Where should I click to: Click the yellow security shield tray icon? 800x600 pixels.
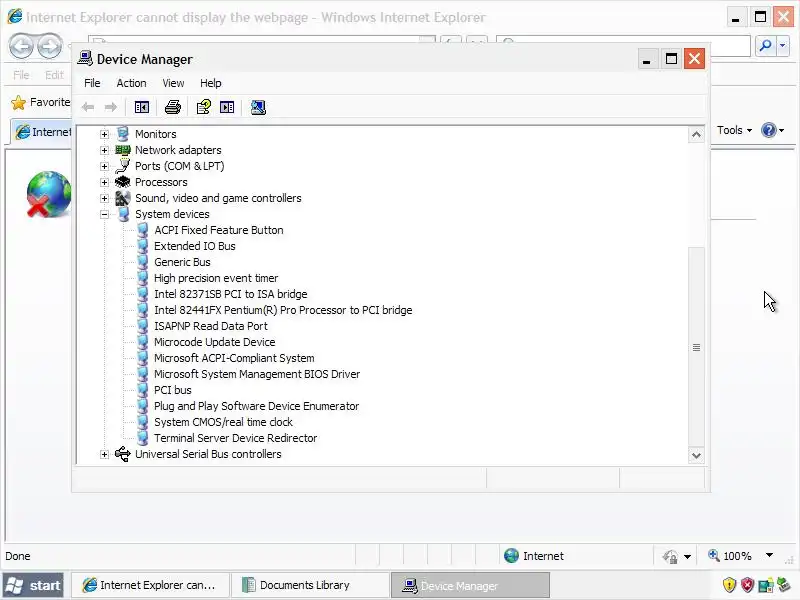730,585
